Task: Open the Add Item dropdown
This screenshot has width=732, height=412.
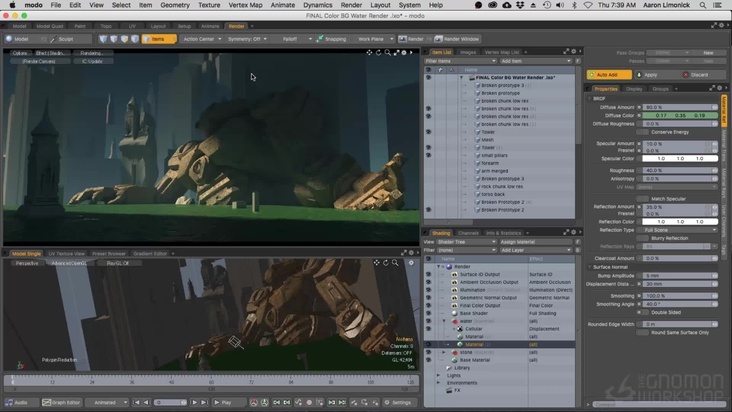Action: pyautogui.click(x=535, y=61)
